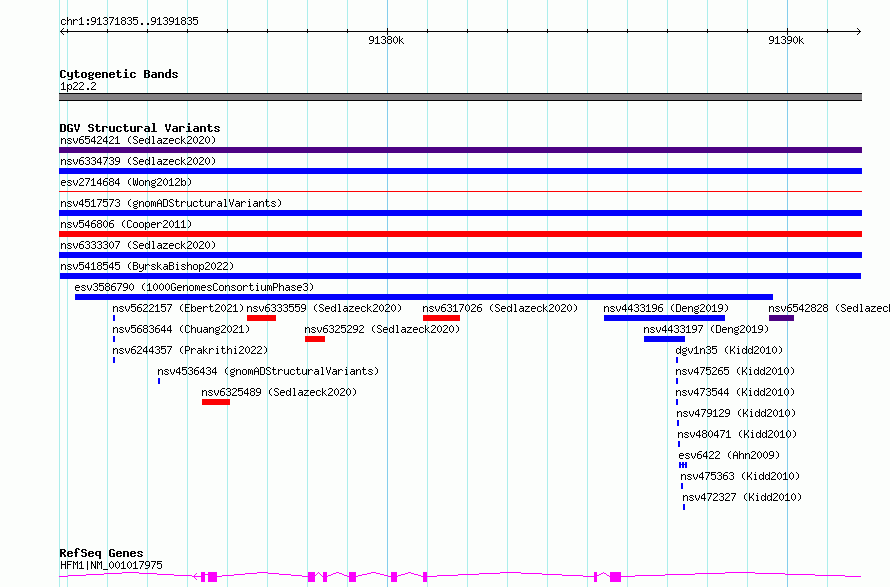This screenshot has height=587, width=890.
Task: Click the esv2714684 (Wong2012b) variant label
Action: 126,182
